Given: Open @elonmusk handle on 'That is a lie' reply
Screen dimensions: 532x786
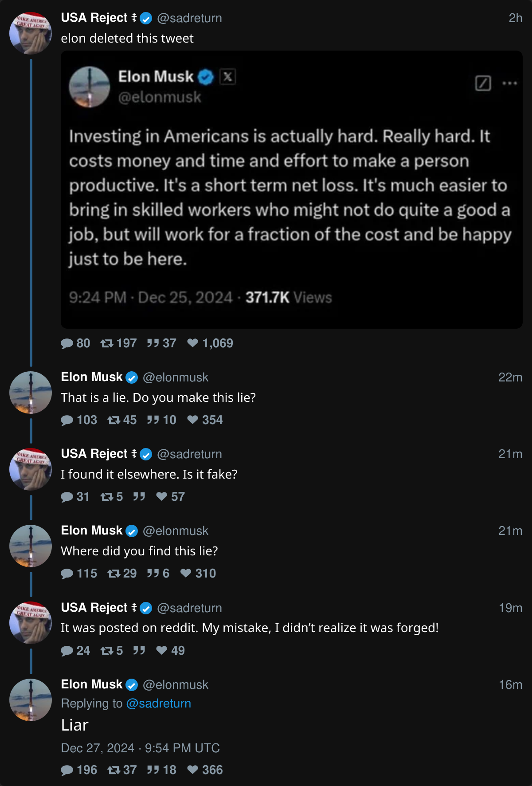Looking at the screenshot, I should click(175, 377).
